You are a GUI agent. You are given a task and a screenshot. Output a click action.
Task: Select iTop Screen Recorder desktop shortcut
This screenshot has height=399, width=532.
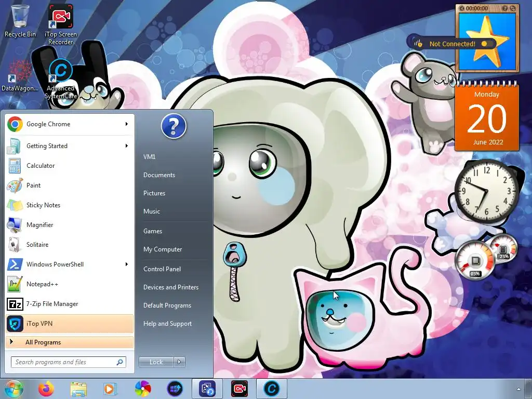pyautogui.click(x=60, y=24)
